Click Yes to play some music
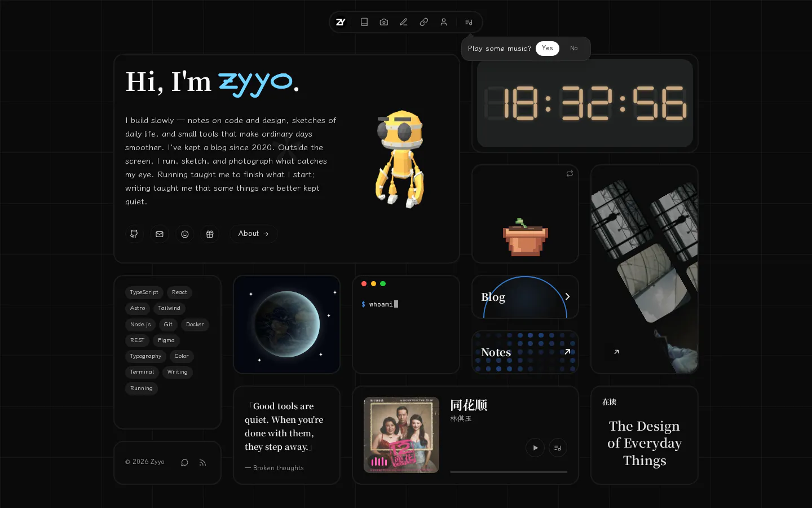Image resolution: width=812 pixels, height=508 pixels. [548, 49]
